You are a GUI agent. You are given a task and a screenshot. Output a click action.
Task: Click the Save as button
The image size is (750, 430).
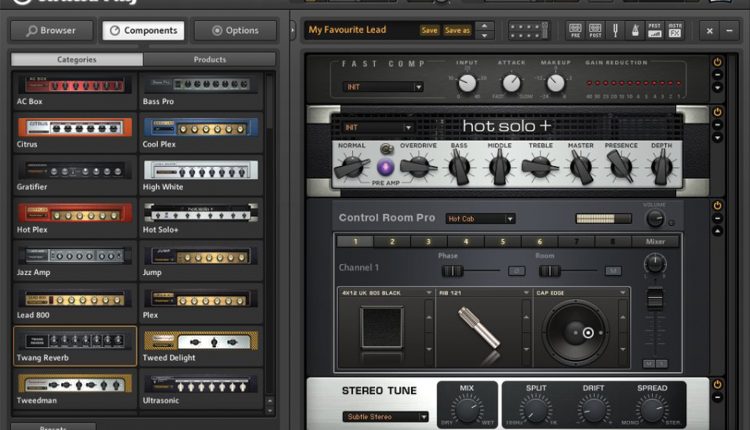coord(457,30)
